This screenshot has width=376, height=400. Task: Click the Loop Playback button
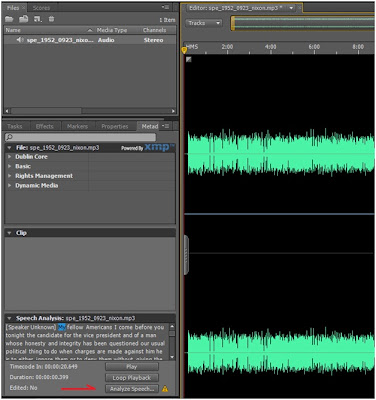132,378
